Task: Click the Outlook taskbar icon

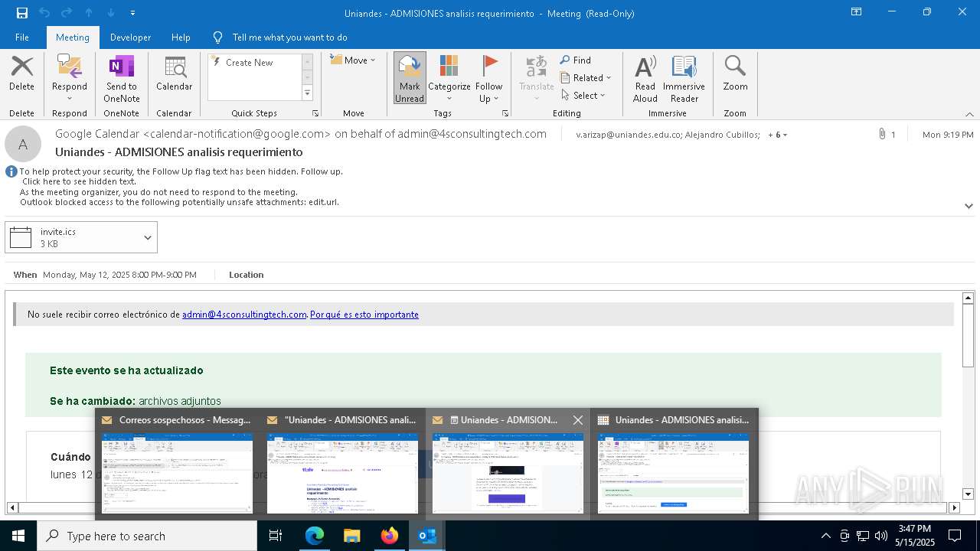Action: pos(426,536)
